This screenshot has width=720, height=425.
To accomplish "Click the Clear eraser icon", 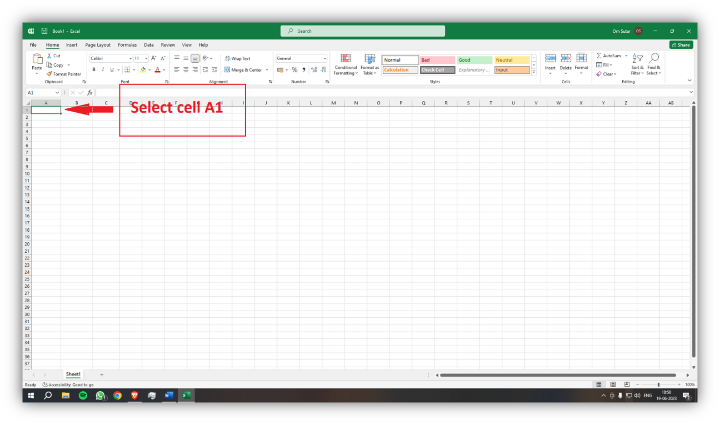I will coord(599,74).
